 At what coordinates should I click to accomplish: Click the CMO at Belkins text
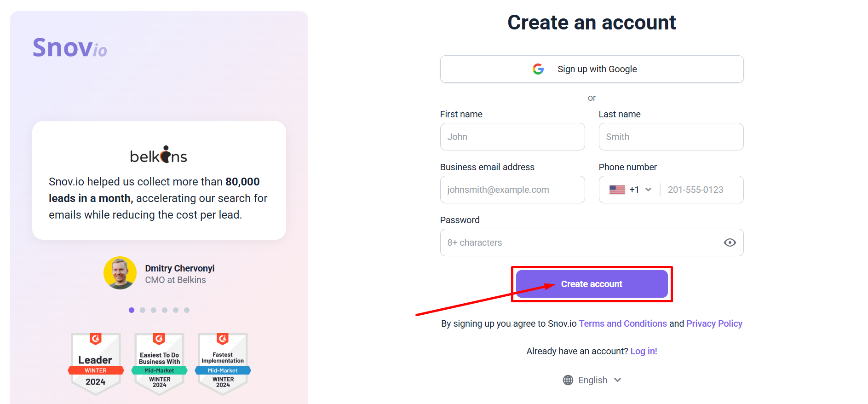[x=175, y=279]
